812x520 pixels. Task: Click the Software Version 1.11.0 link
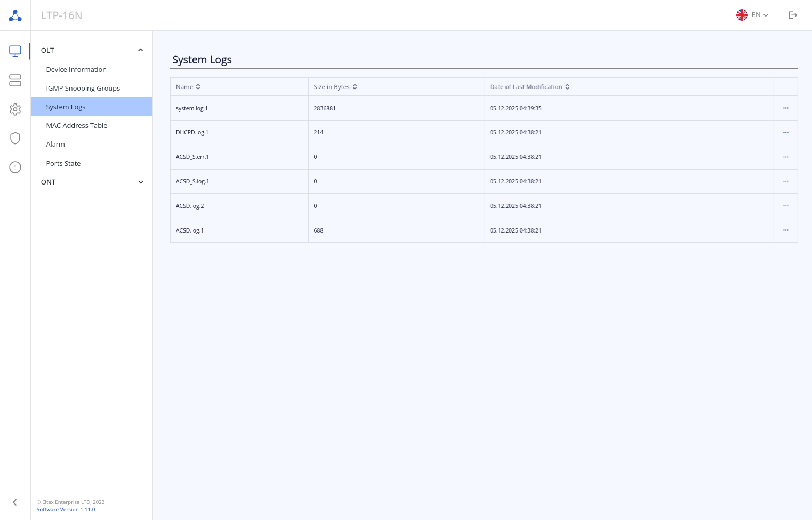coord(66,510)
